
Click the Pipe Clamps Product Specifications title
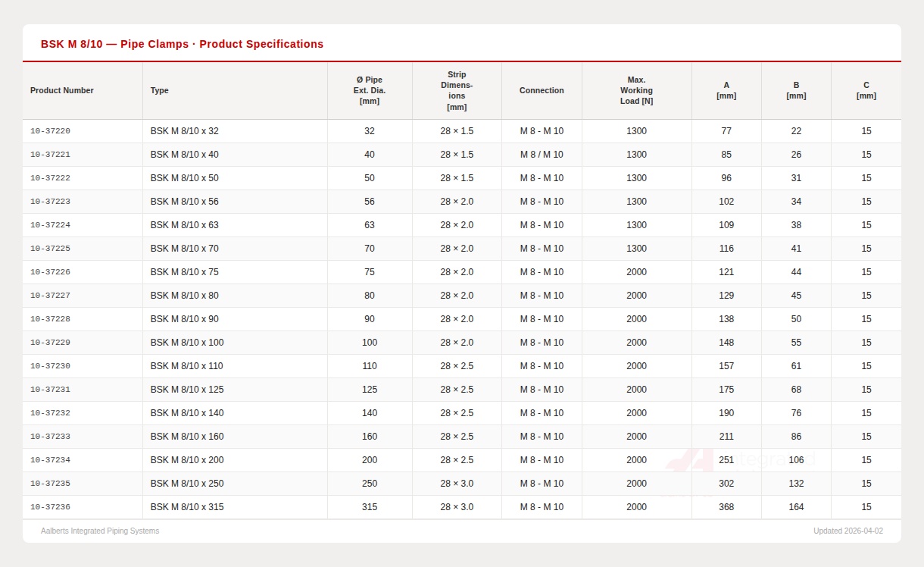(182, 44)
